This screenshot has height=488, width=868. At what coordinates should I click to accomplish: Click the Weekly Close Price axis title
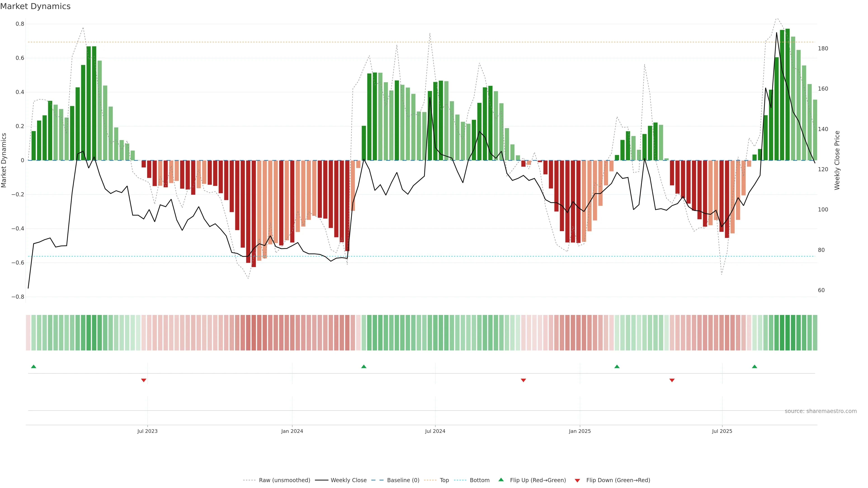click(837, 160)
